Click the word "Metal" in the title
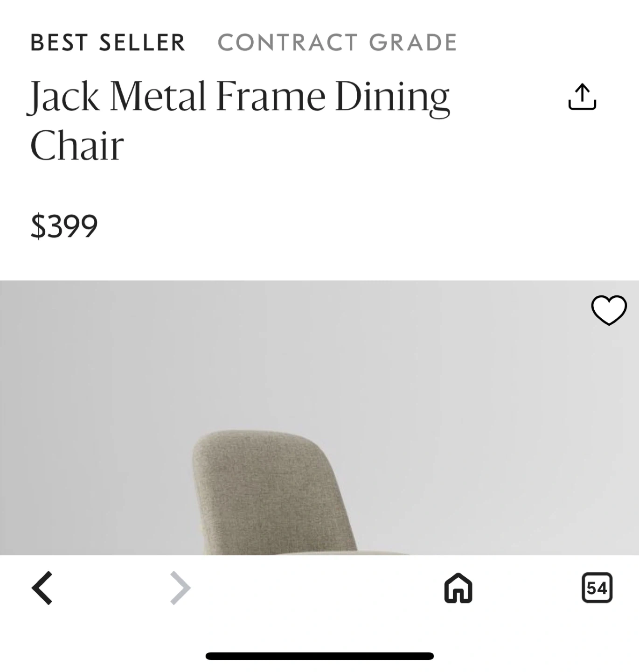The width and height of the screenshot is (639, 672). coord(158,96)
